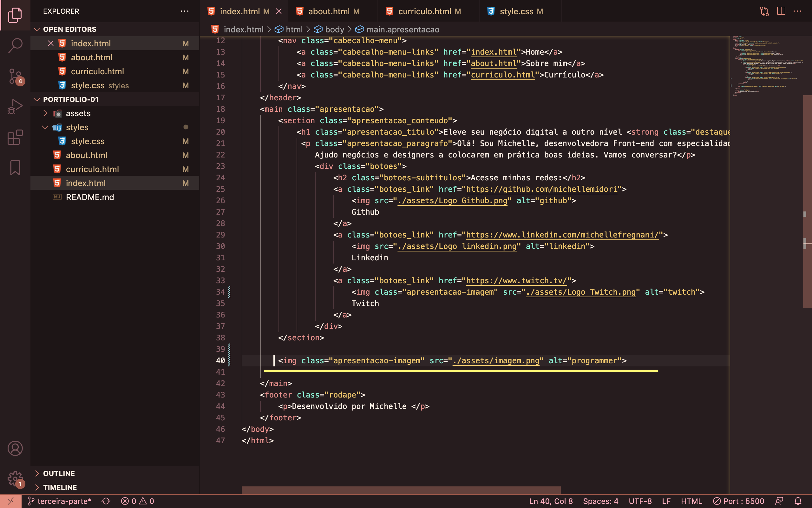Image resolution: width=812 pixels, height=508 pixels.
Task: Click the main.apresentacao breadcrumb item
Action: (397, 30)
